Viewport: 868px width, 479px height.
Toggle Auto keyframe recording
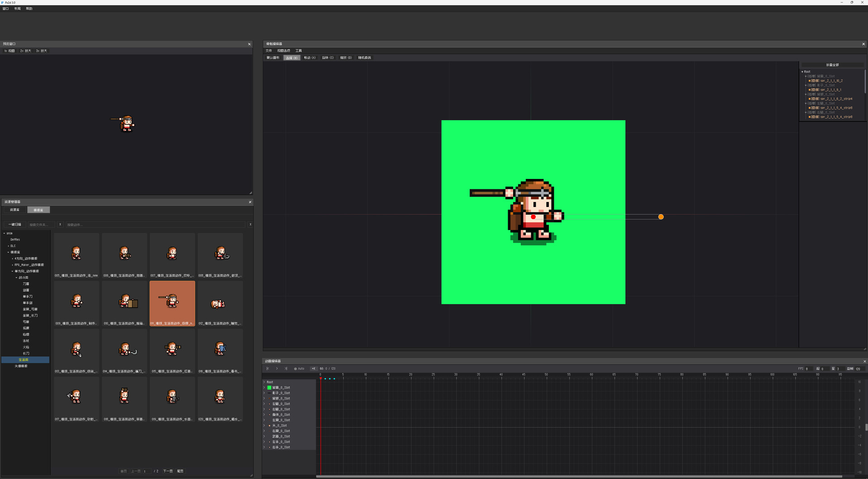299,369
